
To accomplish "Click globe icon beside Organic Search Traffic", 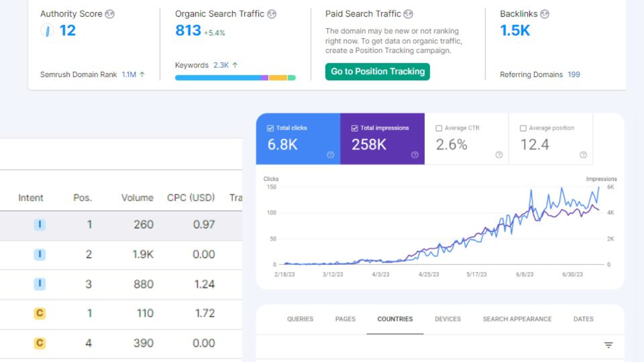I will [272, 14].
